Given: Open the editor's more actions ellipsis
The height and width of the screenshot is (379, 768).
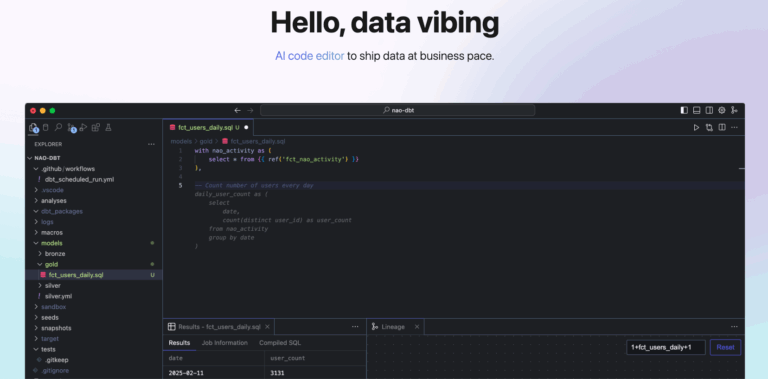Looking at the screenshot, I should click(x=734, y=127).
